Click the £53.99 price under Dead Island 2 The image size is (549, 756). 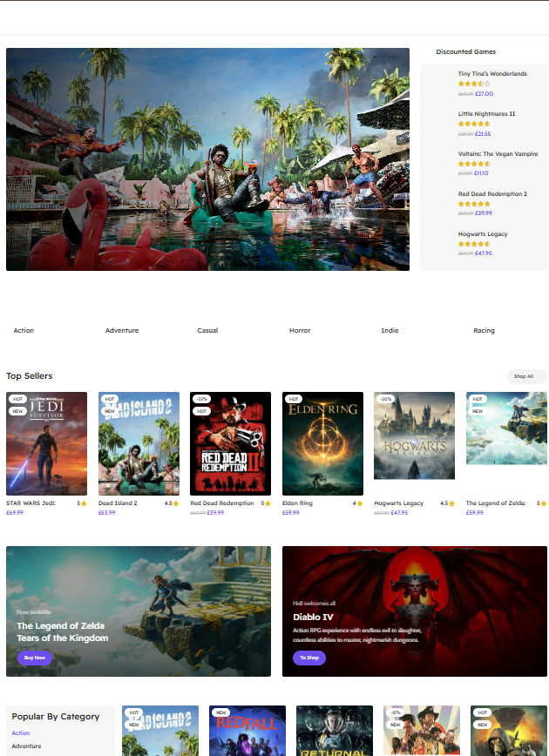[x=106, y=512]
